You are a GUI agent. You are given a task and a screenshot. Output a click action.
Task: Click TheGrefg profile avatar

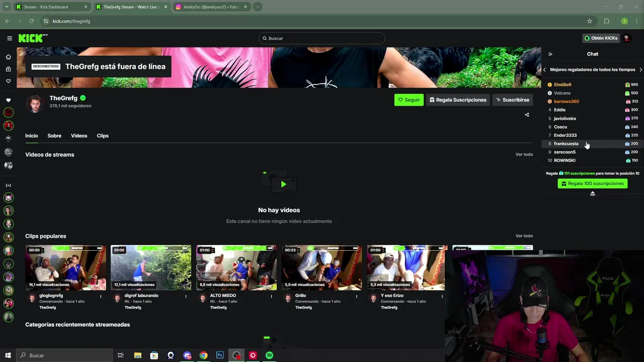[35, 104]
